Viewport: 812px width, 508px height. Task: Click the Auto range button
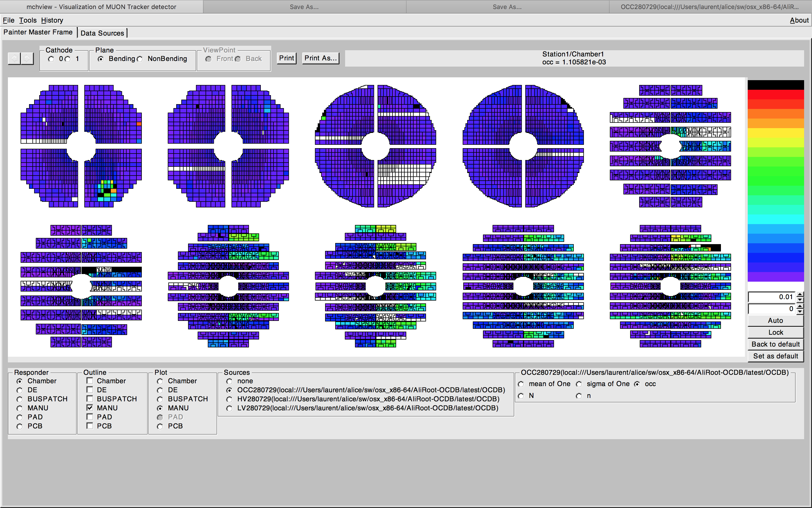coord(775,321)
